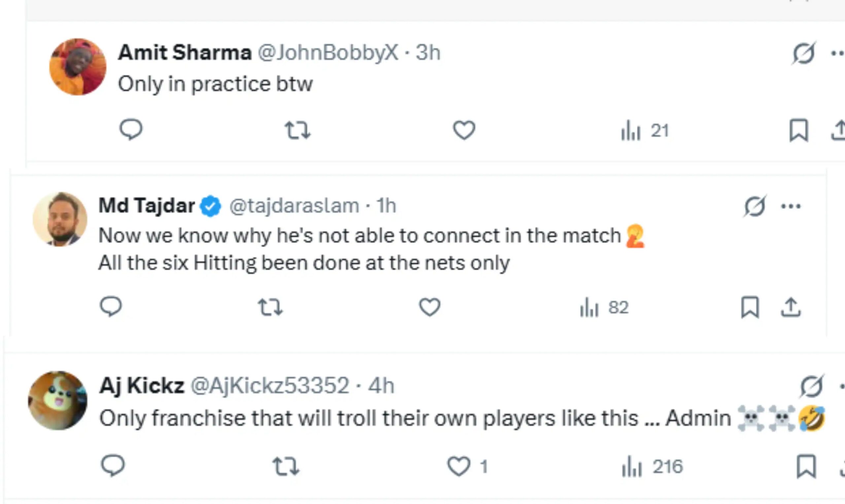Reply to Amit Sharma's tweet
845x504 pixels.
pyautogui.click(x=131, y=130)
